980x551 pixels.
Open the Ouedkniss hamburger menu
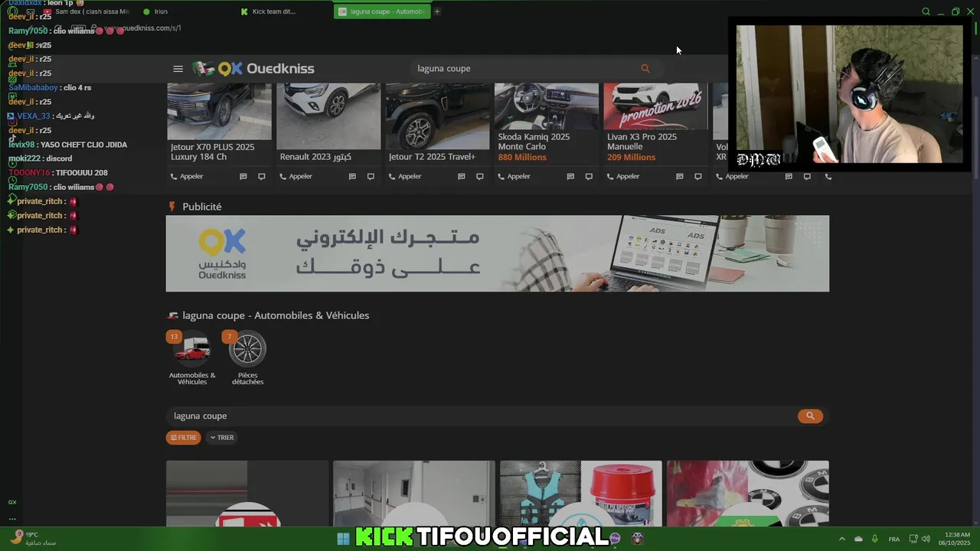click(178, 69)
